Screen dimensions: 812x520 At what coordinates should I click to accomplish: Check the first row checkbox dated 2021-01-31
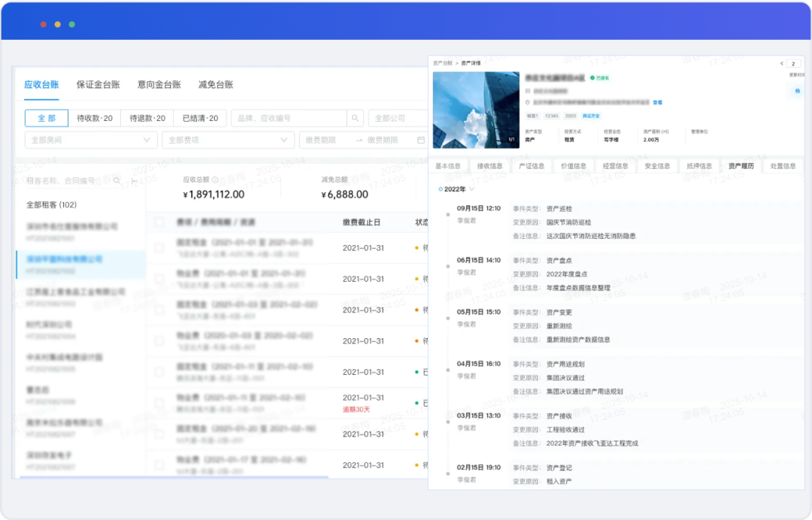[159, 247]
